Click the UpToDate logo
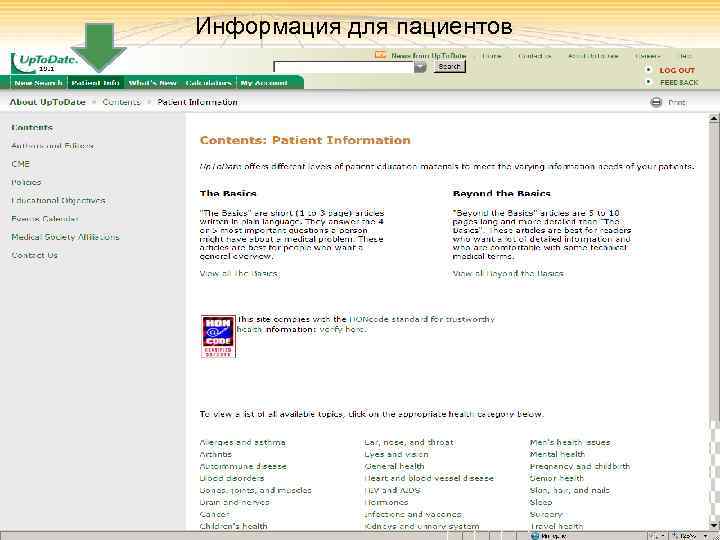This screenshot has width=720, height=540. pos(44,63)
